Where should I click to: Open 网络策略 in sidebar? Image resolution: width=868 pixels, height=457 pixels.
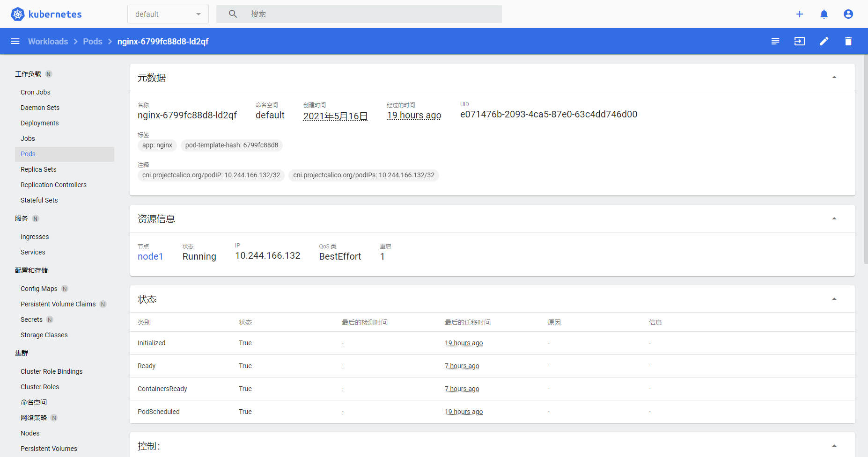pyautogui.click(x=34, y=418)
